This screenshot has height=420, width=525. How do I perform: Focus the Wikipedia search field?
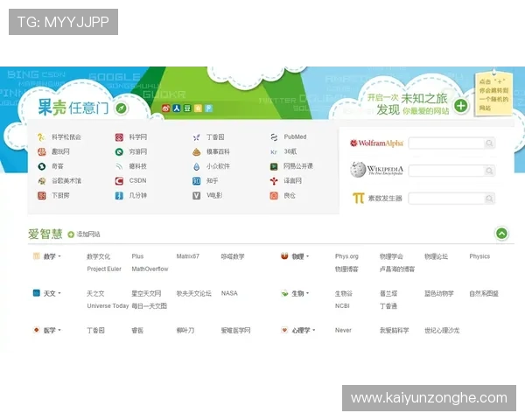coord(446,171)
